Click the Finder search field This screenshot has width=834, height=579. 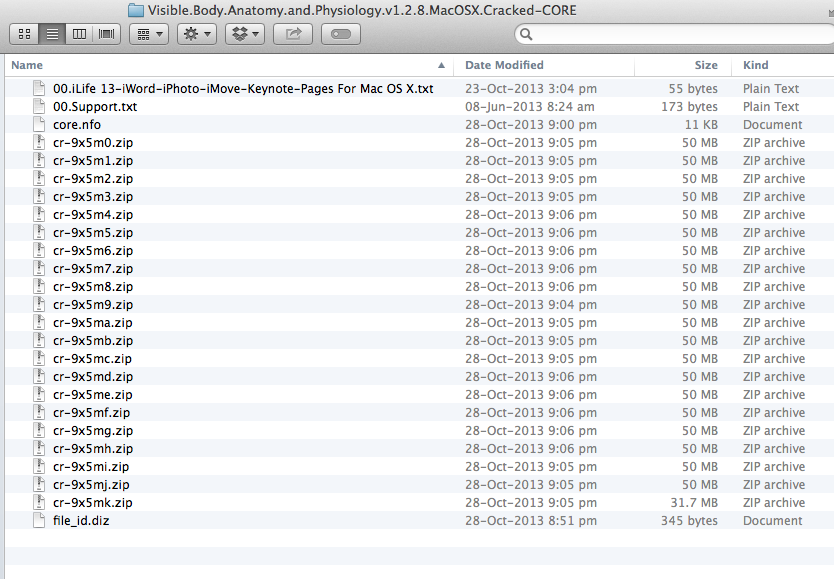(674, 35)
